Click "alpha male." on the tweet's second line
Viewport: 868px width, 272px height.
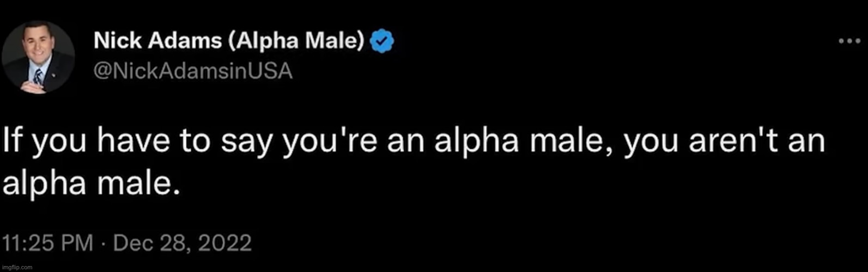(91, 185)
